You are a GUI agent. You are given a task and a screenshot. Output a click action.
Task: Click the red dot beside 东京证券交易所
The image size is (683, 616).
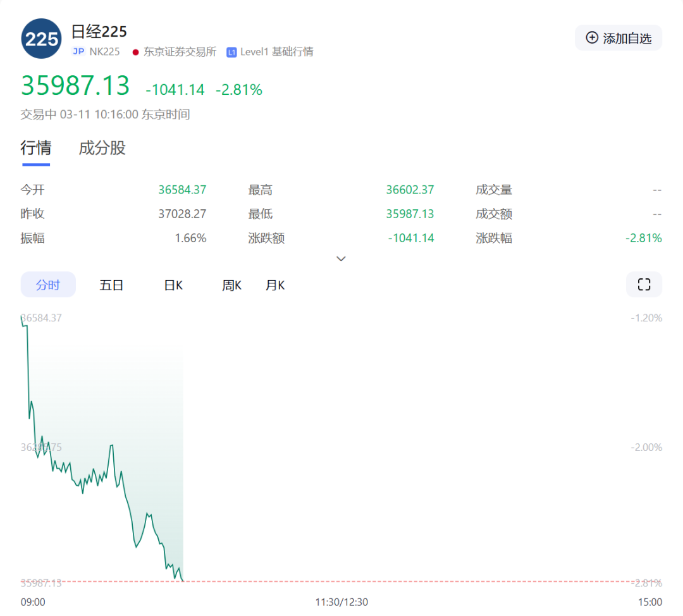(135, 52)
